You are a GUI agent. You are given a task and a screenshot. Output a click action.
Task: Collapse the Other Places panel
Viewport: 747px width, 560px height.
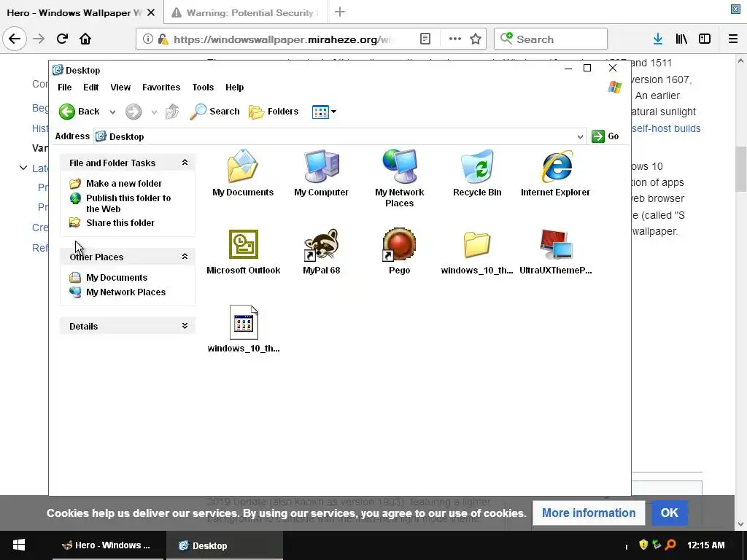[x=185, y=257]
